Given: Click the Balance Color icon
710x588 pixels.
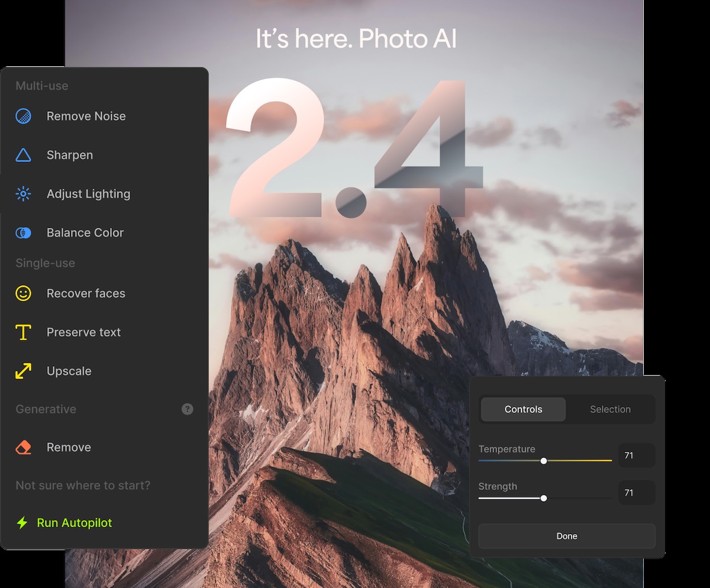Looking at the screenshot, I should [x=23, y=232].
